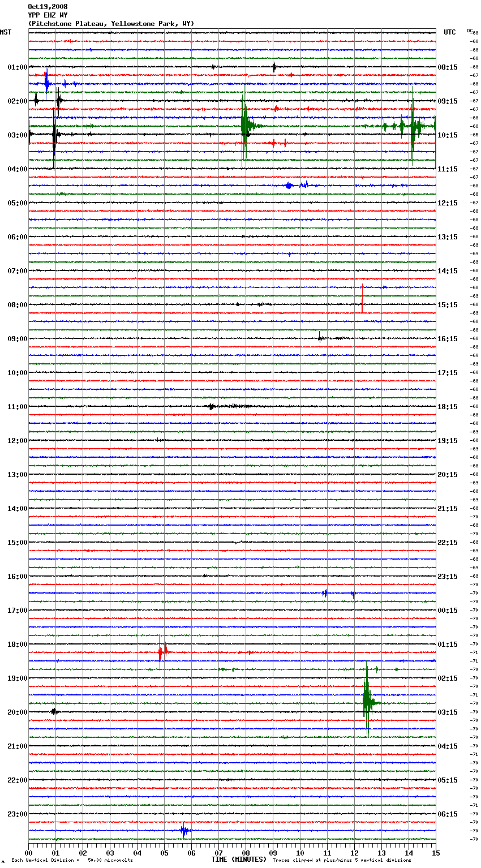This screenshot has width=481, height=868.
Task: Click the large green seismic burst near minute 8
Action: pos(245,126)
